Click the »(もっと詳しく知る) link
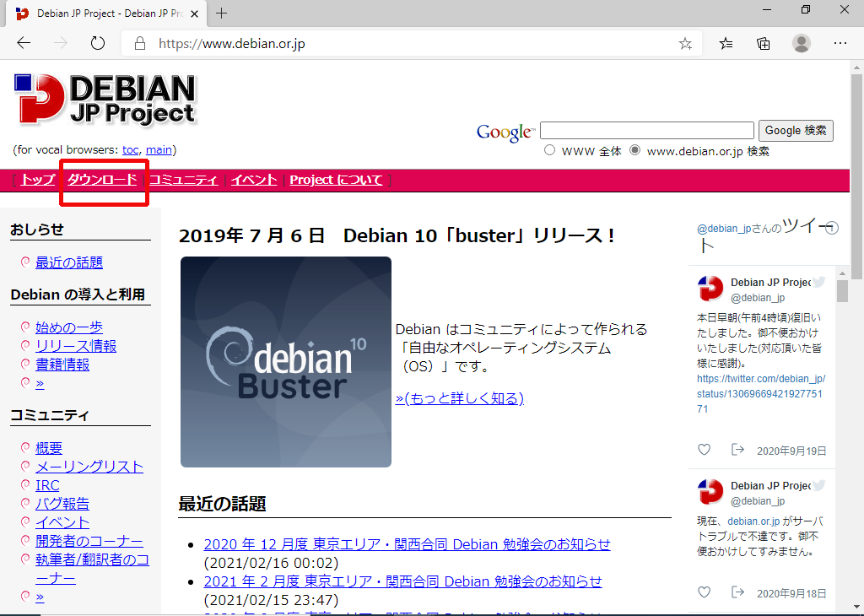The width and height of the screenshot is (864, 616). click(x=460, y=398)
